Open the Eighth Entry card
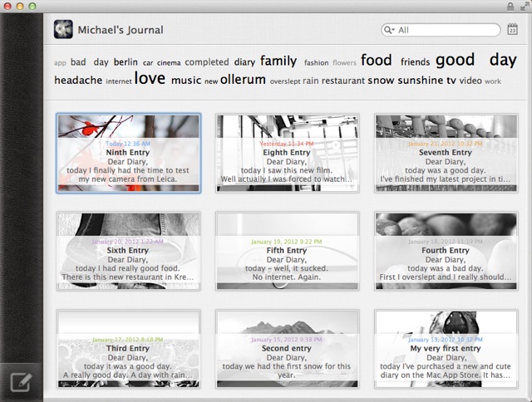532x402 pixels. [288, 154]
